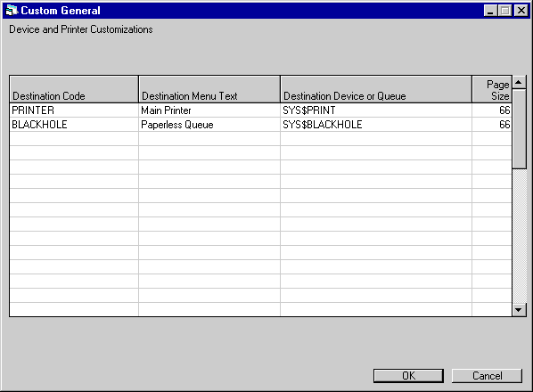Maximize the Custom General window
The width and height of the screenshot is (533, 392).
[x=505, y=11]
